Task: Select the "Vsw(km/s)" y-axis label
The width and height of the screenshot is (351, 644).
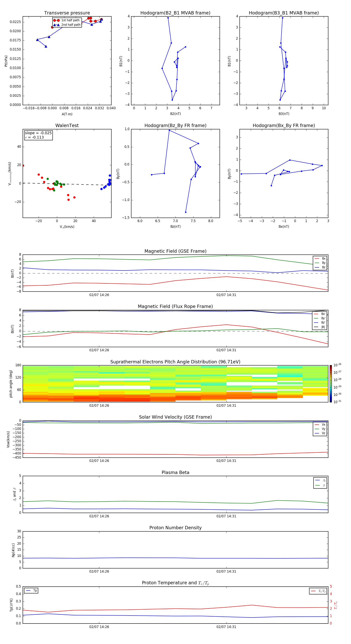Action: (x=8, y=439)
